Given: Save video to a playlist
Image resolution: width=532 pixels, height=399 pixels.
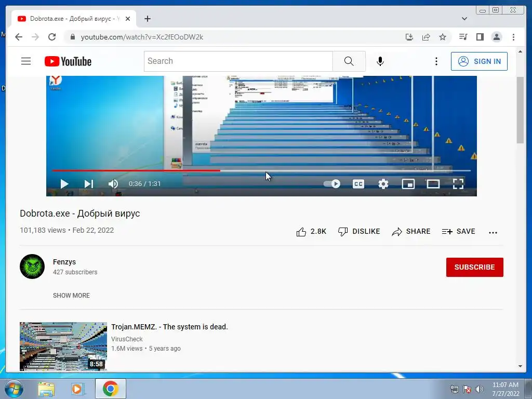Looking at the screenshot, I should (458, 232).
